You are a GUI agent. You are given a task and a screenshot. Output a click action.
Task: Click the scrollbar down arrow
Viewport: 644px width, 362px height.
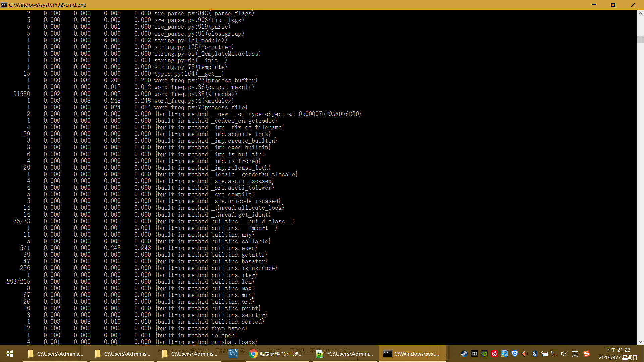tap(640, 342)
